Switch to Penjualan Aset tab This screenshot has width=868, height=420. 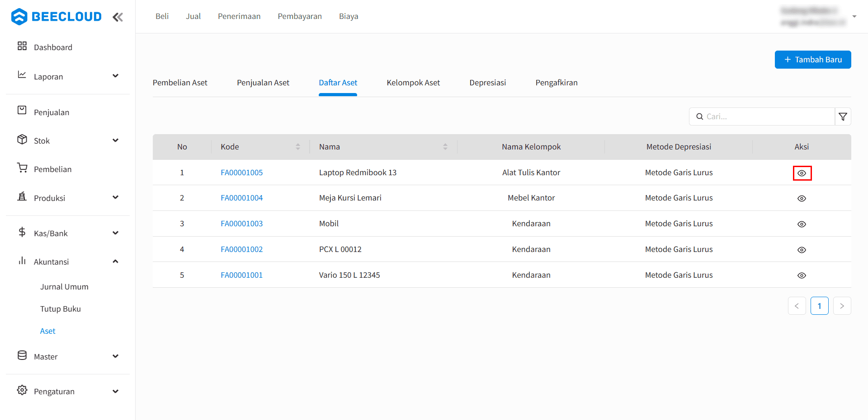coord(263,83)
